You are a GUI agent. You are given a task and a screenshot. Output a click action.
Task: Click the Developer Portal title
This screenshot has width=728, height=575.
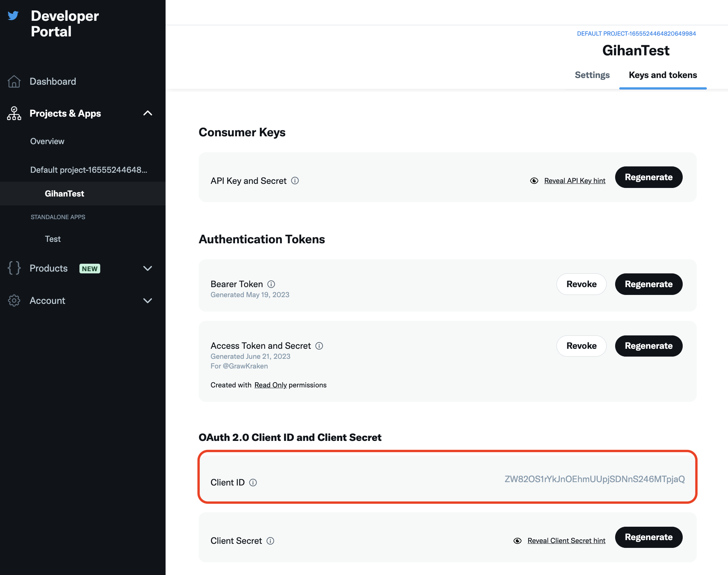tap(65, 23)
